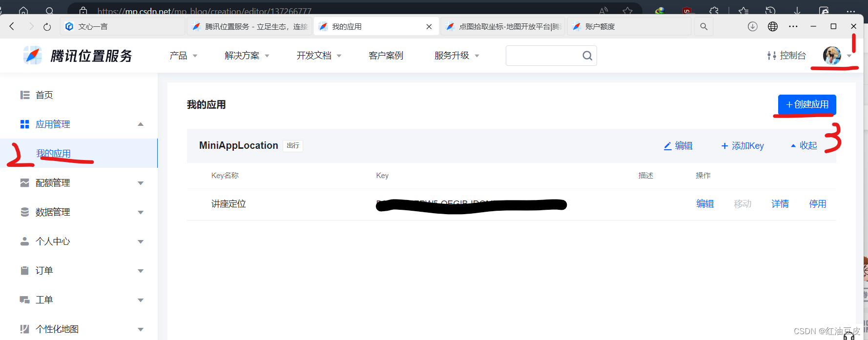Open the browser downloads icon

coord(753,26)
